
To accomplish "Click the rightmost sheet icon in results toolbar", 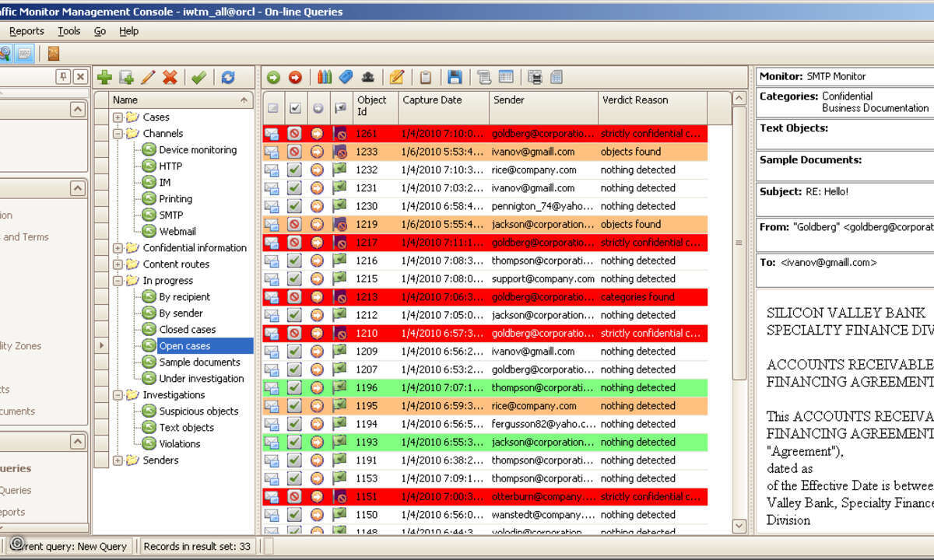I will pos(557,77).
